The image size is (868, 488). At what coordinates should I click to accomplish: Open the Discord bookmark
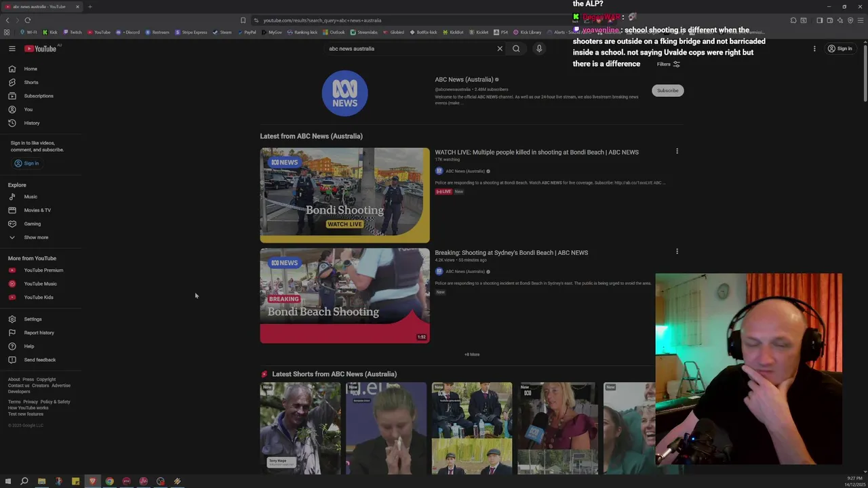(x=127, y=33)
